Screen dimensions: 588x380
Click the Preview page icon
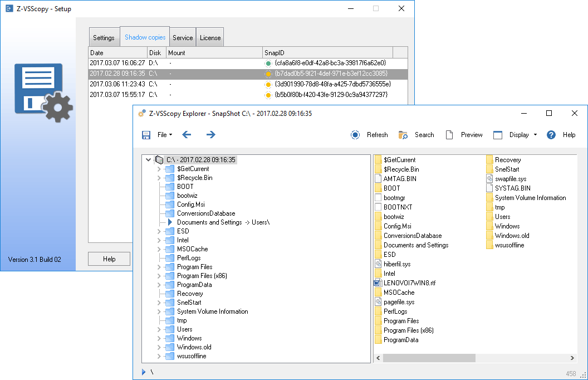click(x=449, y=135)
